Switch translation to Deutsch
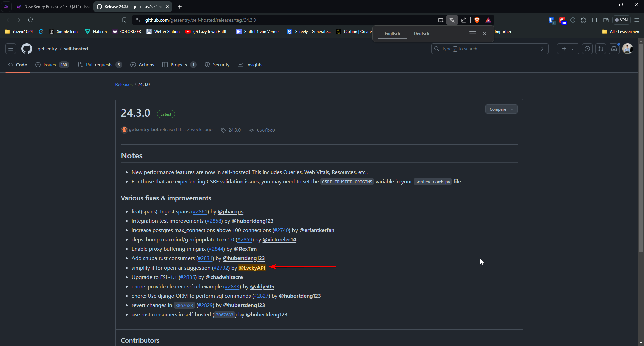The width and height of the screenshot is (644, 346). [x=421, y=34]
